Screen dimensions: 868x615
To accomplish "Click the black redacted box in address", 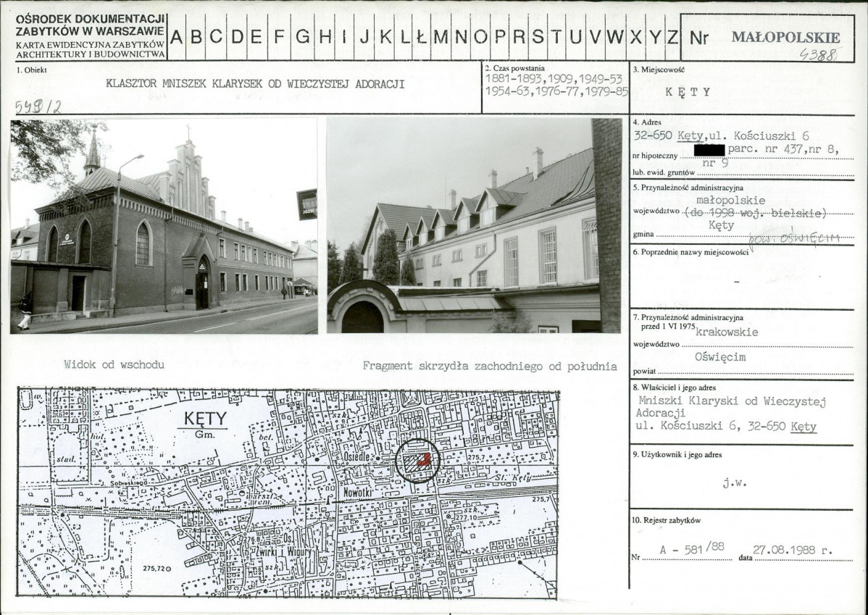I will click(x=709, y=151).
